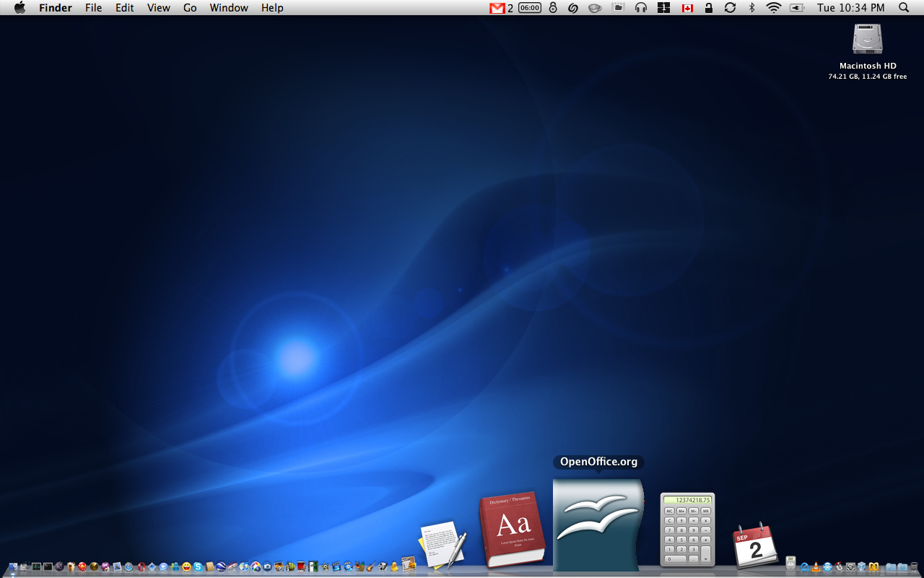Open the headphones menu bar icon
Viewport: 924px width, 578px height.
coord(640,8)
